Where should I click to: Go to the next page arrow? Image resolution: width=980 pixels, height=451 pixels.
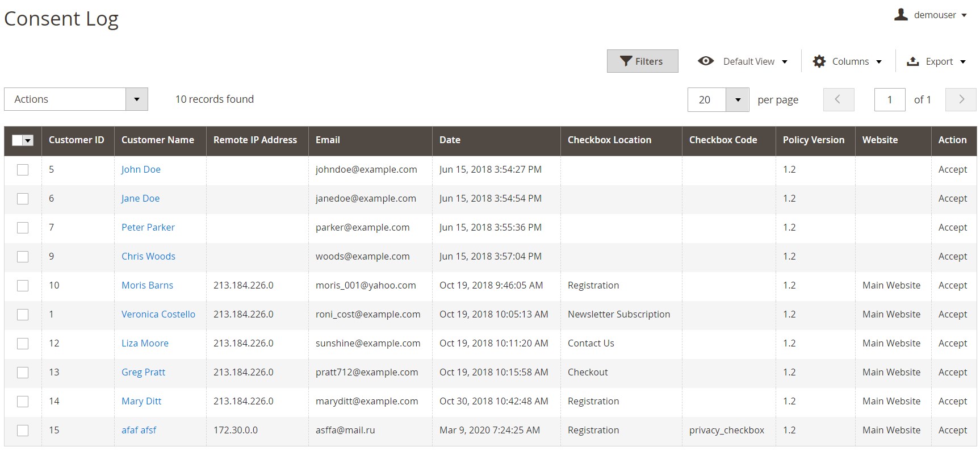pyautogui.click(x=961, y=99)
